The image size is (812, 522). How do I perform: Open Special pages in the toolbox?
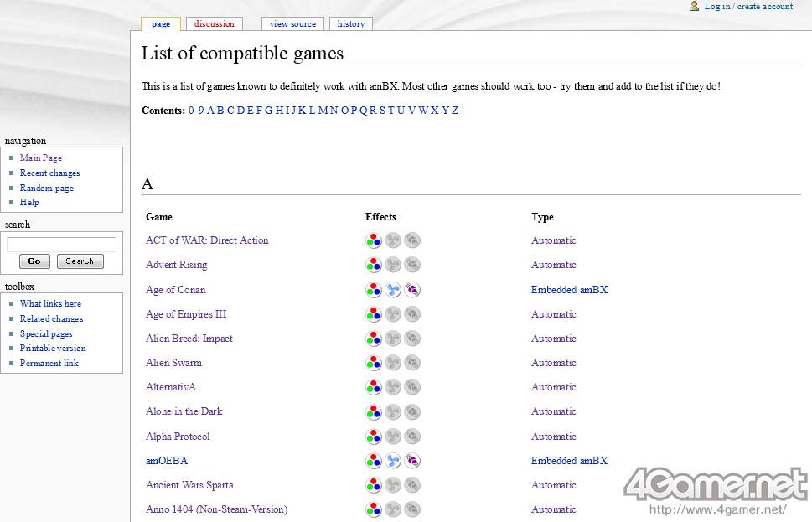click(46, 333)
